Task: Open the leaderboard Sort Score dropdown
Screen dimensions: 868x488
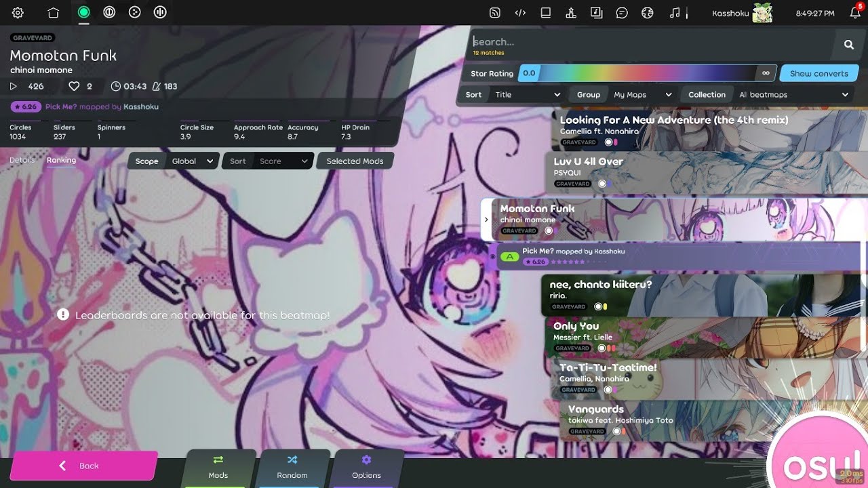Action: 267,161
